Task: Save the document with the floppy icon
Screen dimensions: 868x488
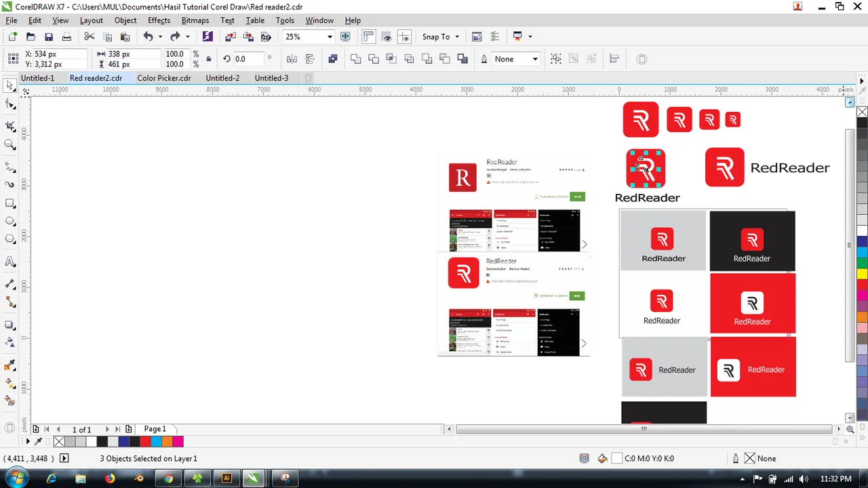Action: [x=49, y=37]
